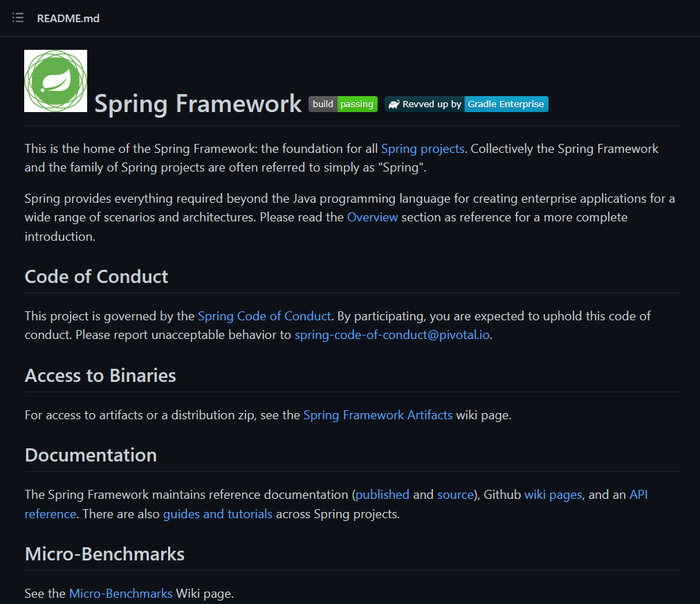Select the Micro-Benchmarks section heading
Image resolution: width=700 pixels, height=604 pixels.
coord(104,554)
